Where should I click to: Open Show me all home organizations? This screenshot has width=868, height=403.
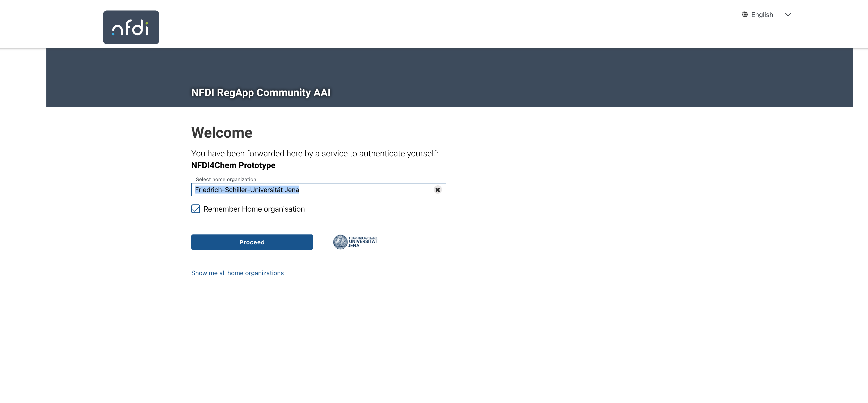(x=237, y=273)
